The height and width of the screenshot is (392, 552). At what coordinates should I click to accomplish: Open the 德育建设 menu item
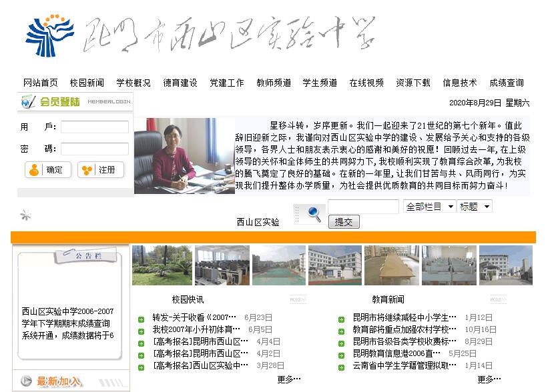[180, 83]
